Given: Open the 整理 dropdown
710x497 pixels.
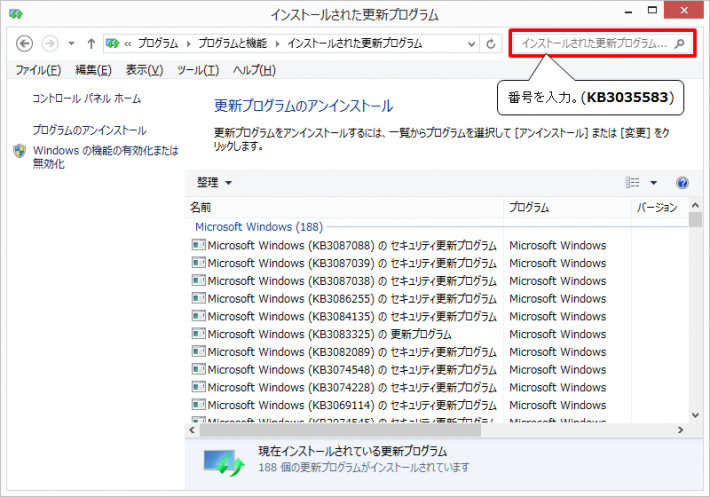Looking at the screenshot, I should point(214,182).
